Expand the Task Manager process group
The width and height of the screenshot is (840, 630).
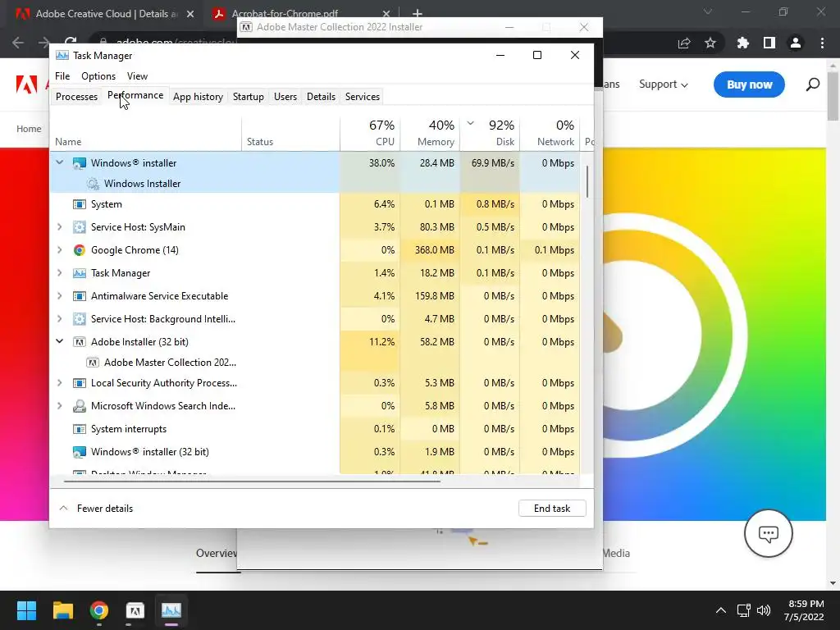[x=59, y=273]
